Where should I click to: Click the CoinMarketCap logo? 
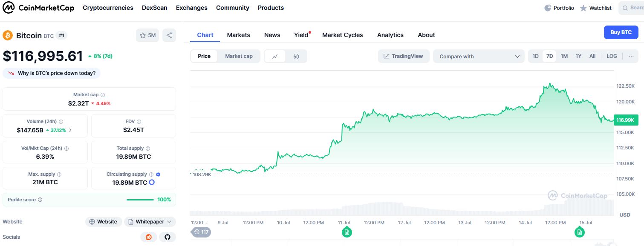(x=38, y=8)
